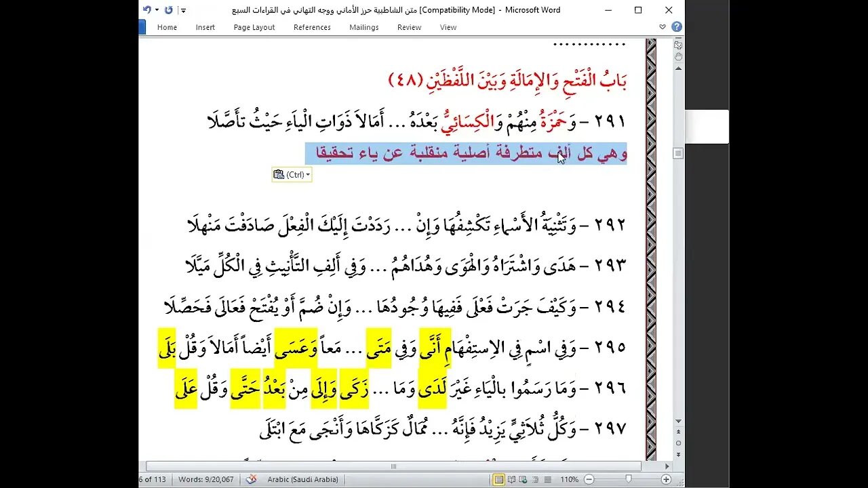Click the hand icon above the scrollbar
The image size is (868, 488).
(677, 56)
